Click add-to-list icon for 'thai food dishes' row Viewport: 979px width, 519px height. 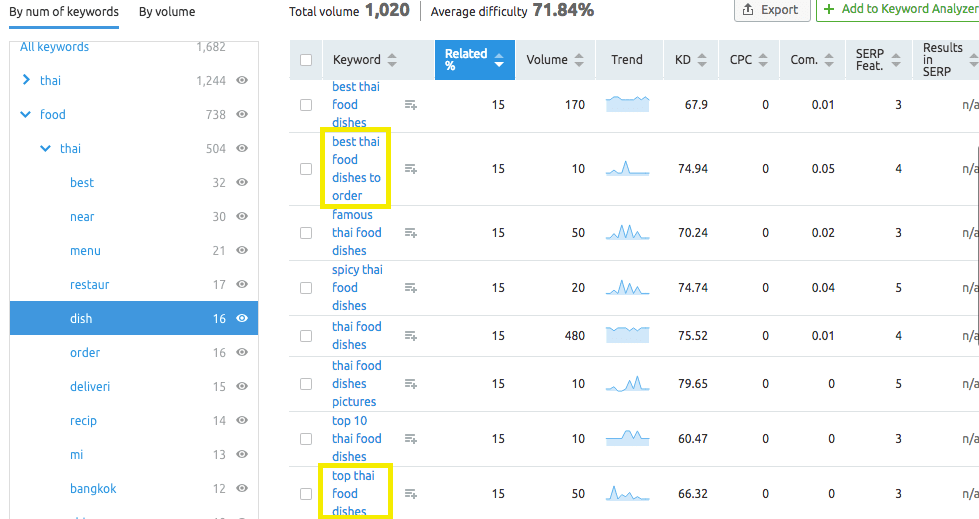(410, 336)
